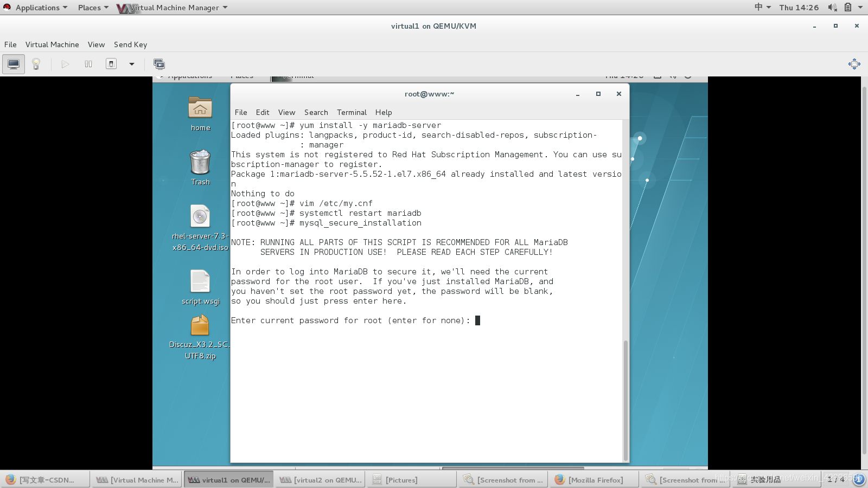Open home folder on guest desktop
The image size is (868, 488).
click(200, 114)
